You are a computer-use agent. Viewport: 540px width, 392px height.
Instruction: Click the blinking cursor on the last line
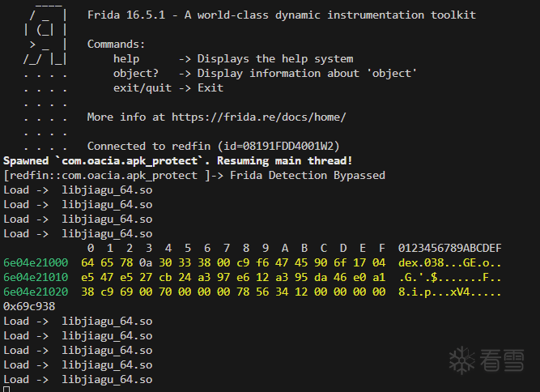(6, 390)
